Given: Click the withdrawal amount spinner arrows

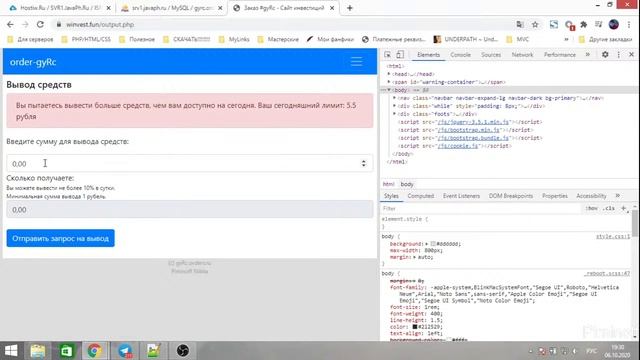Looking at the screenshot, I should coord(363,163).
